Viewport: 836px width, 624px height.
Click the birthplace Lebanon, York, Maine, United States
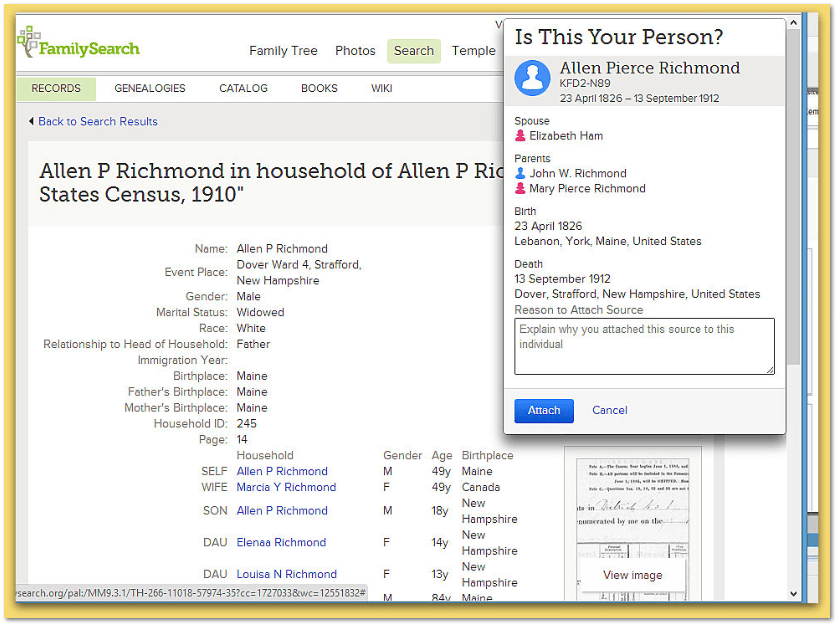click(x=608, y=241)
